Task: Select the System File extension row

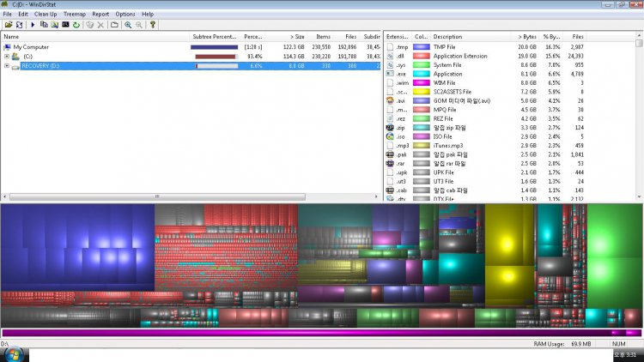Action: tap(485, 65)
